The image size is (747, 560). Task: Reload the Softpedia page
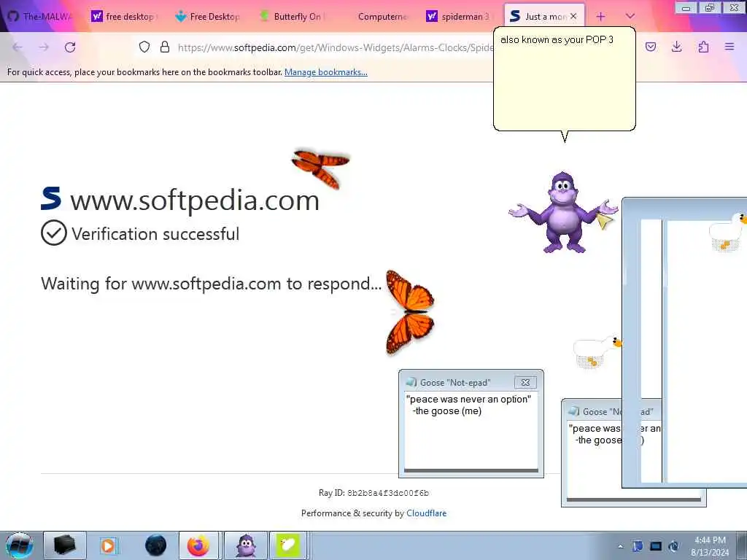click(x=70, y=47)
